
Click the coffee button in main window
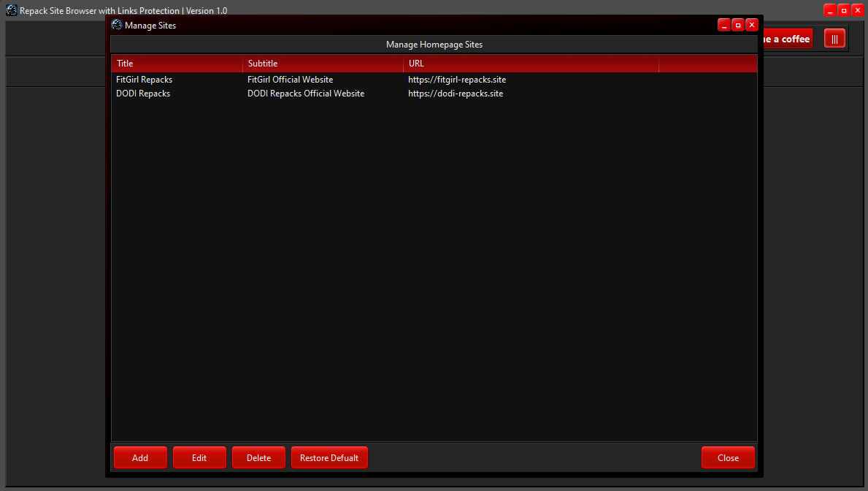click(788, 39)
